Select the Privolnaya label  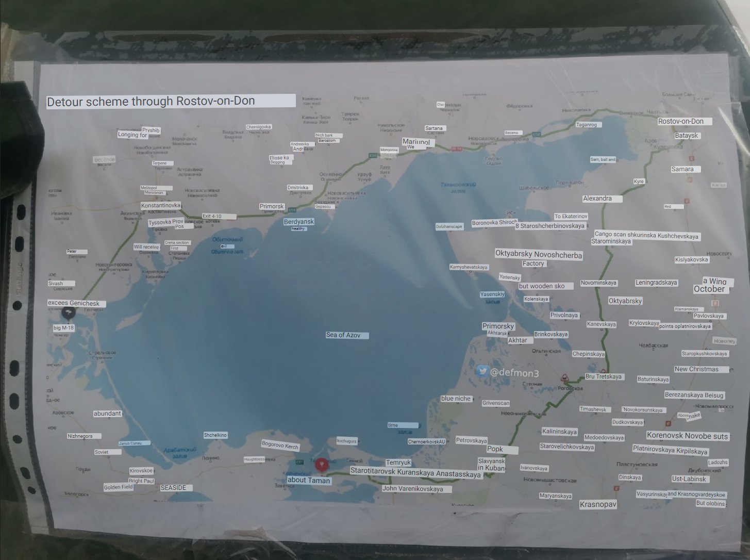(x=564, y=315)
